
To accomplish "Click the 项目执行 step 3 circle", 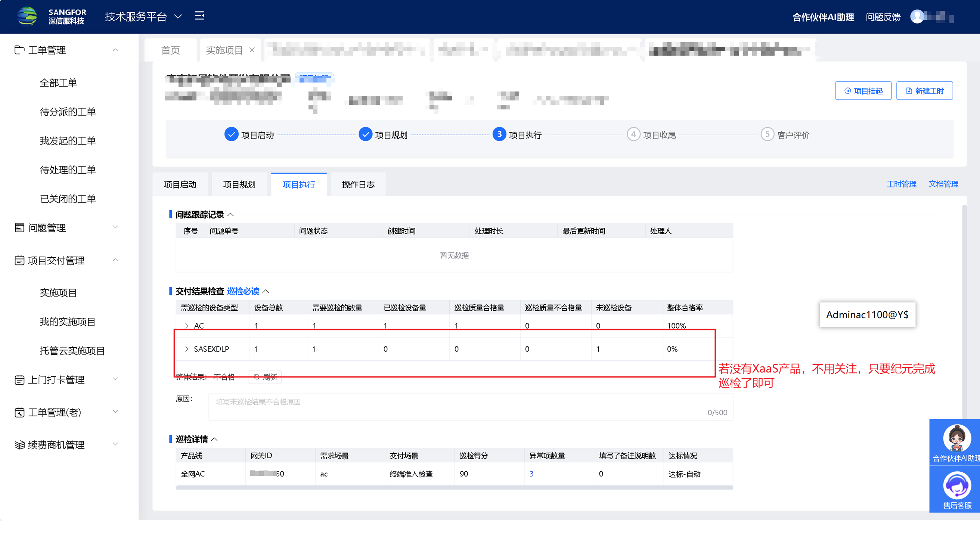I will 499,134.
